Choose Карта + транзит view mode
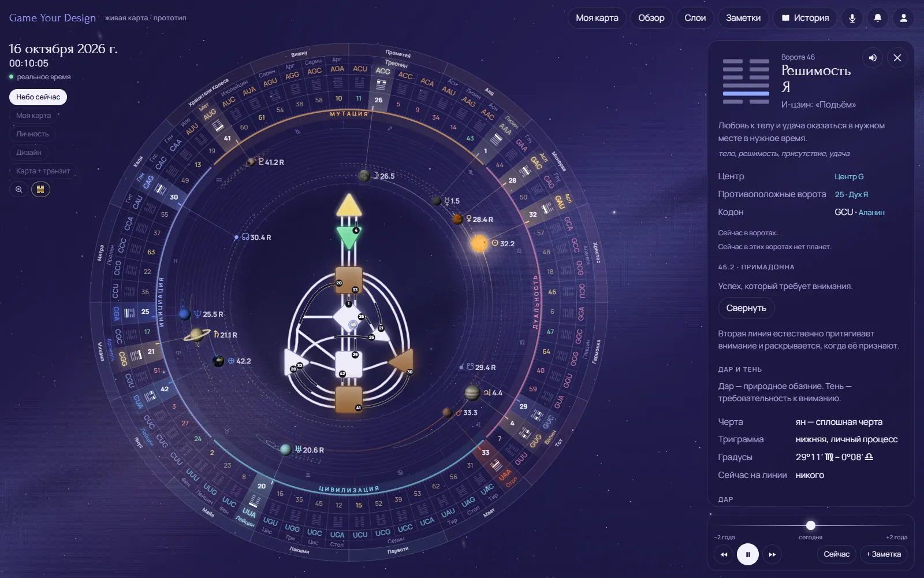The image size is (924, 578). 43,171
